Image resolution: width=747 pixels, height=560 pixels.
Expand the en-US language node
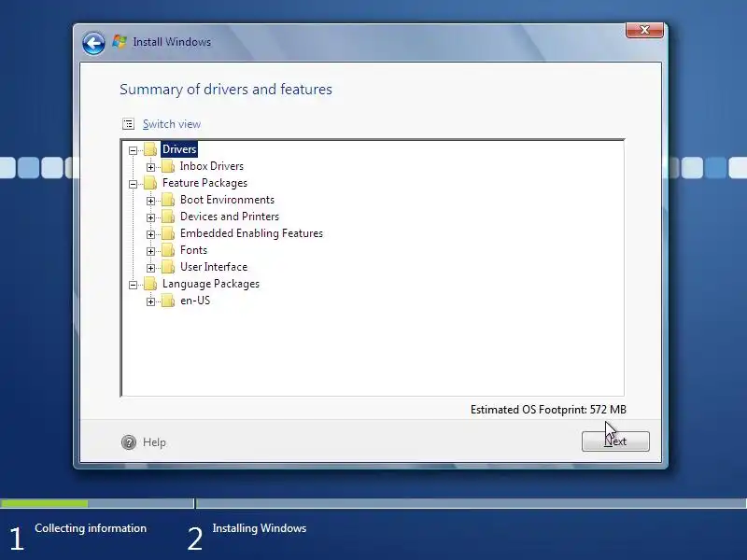(x=150, y=301)
